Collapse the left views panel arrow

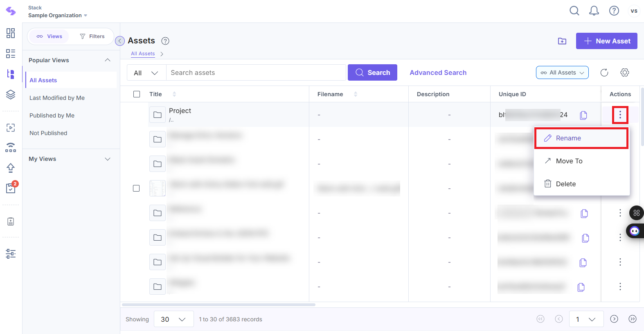(x=120, y=41)
